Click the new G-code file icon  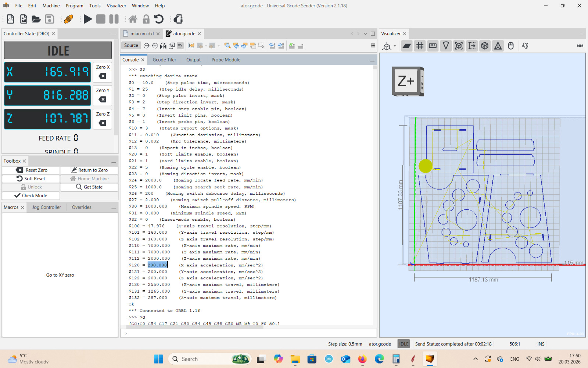pos(10,19)
